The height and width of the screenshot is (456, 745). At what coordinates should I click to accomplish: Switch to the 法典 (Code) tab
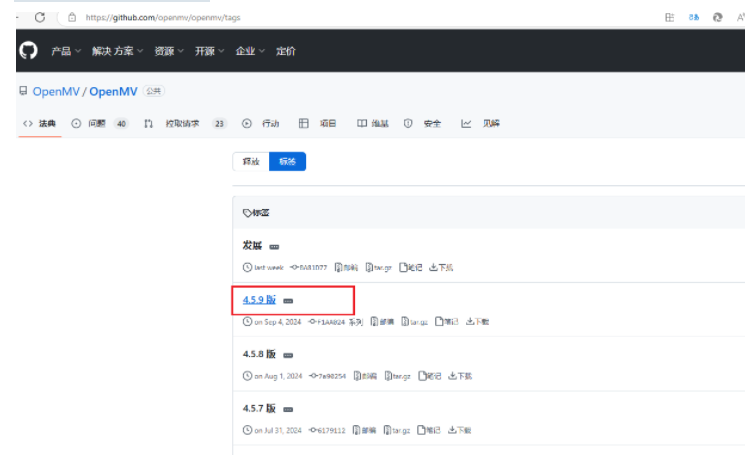tap(39, 124)
